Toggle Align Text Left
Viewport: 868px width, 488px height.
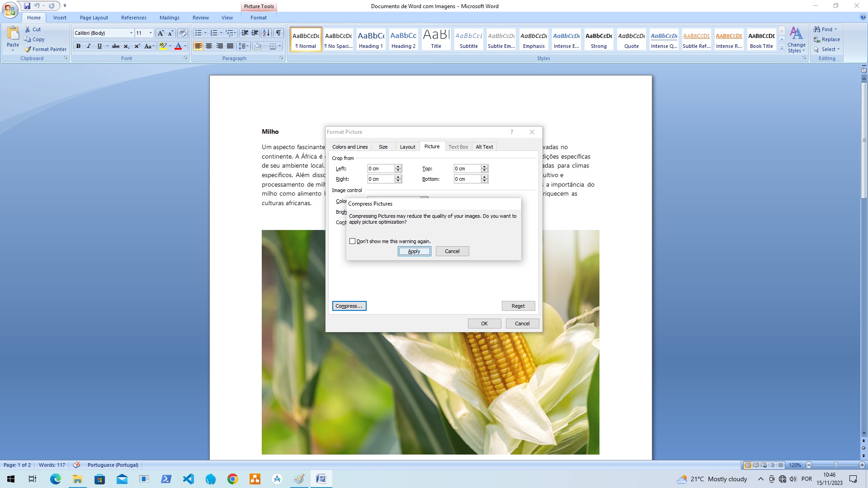pyautogui.click(x=198, y=46)
